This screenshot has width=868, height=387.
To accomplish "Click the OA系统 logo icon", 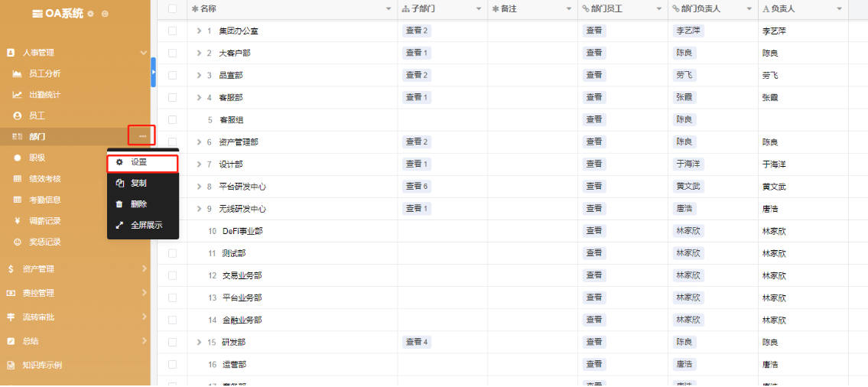I will click(37, 14).
